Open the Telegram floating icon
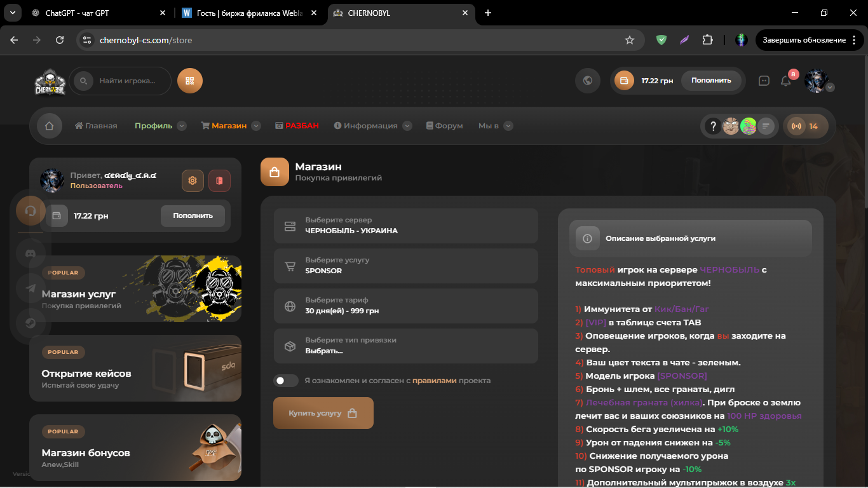868x488 pixels. click(31, 288)
